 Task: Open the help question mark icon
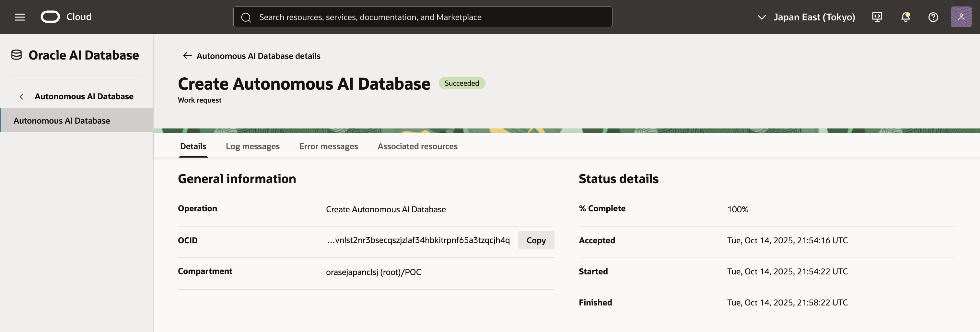933,17
